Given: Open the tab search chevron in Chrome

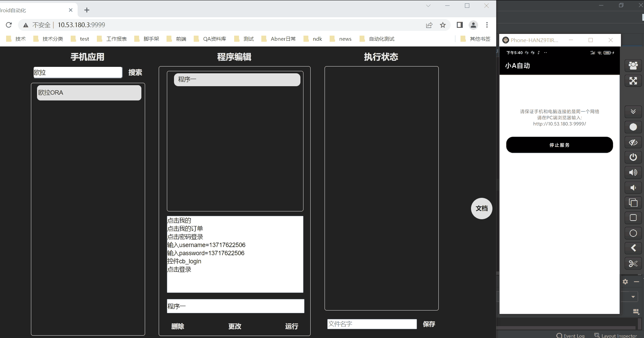Looking at the screenshot, I should click(x=428, y=6).
